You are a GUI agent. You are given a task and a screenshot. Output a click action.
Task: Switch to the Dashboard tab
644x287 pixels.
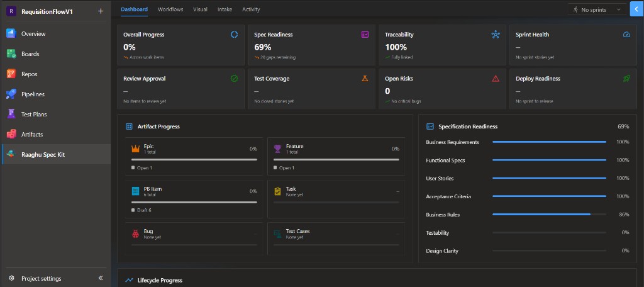click(135, 9)
